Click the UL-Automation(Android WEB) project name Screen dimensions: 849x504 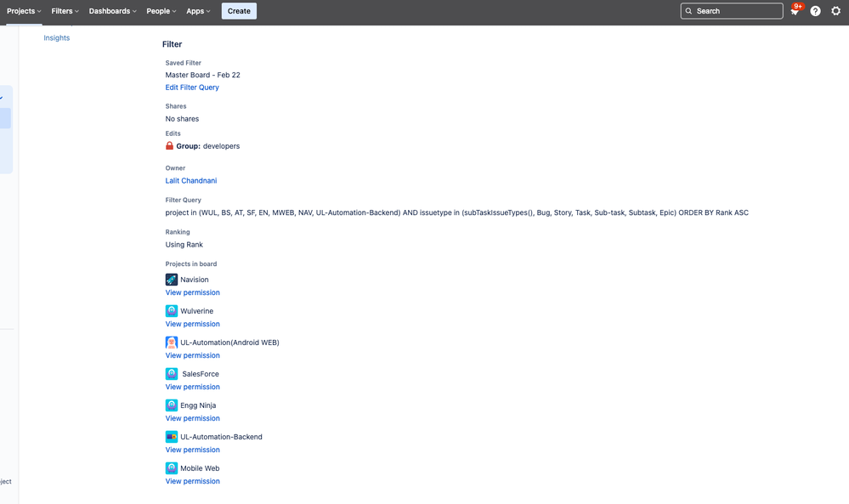tap(229, 343)
